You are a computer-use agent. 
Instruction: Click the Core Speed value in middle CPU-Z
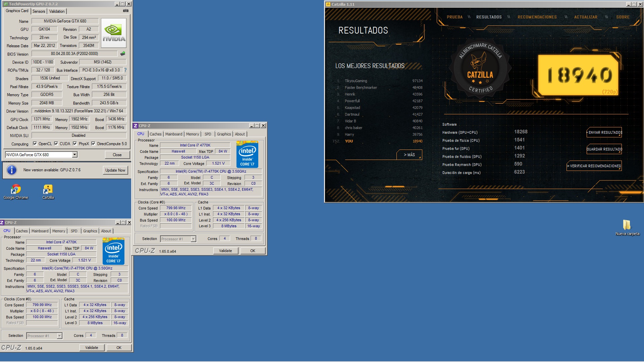click(x=176, y=208)
